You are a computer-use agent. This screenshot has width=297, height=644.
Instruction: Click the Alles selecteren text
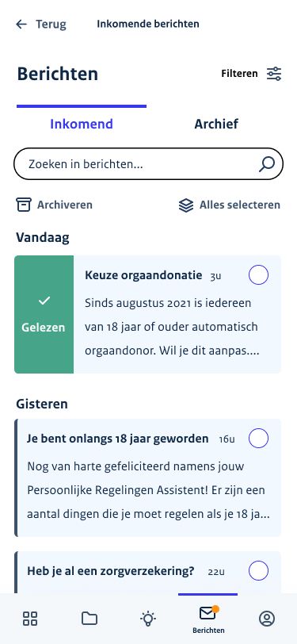(239, 205)
